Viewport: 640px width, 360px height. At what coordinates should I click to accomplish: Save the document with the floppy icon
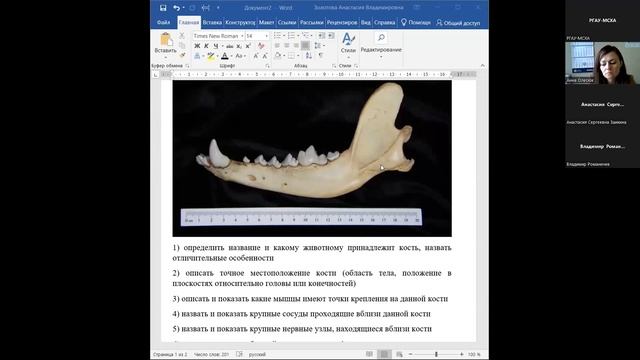pyautogui.click(x=163, y=8)
